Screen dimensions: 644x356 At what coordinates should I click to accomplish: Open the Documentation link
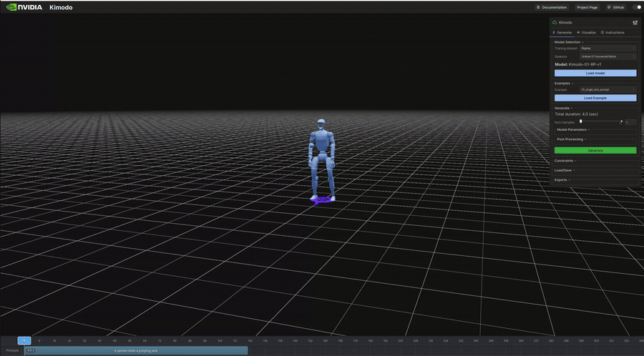552,7
